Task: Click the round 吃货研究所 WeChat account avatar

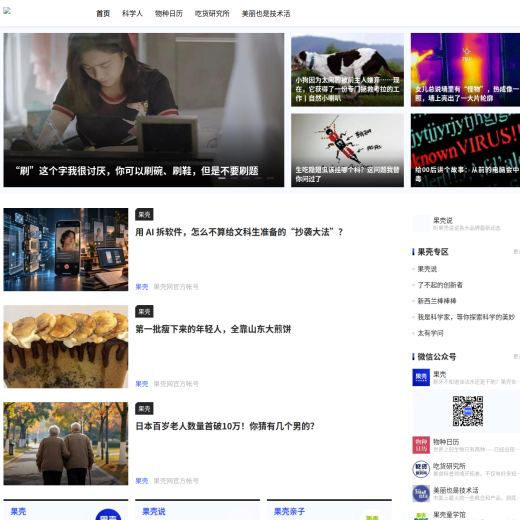Action: [421, 469]
